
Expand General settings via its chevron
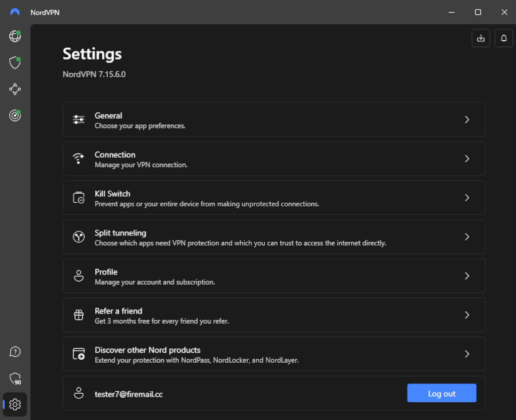click(x=467, y=119)
